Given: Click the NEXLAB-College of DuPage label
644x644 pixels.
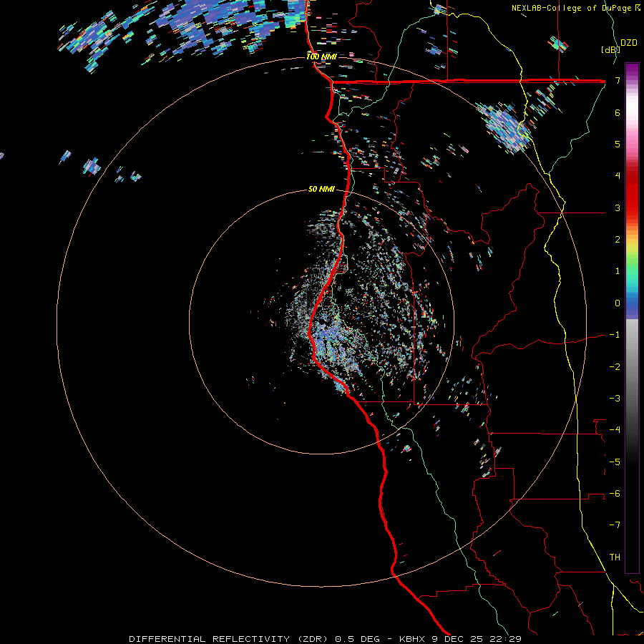Looking at the screenshot, I should coord(571,8).
